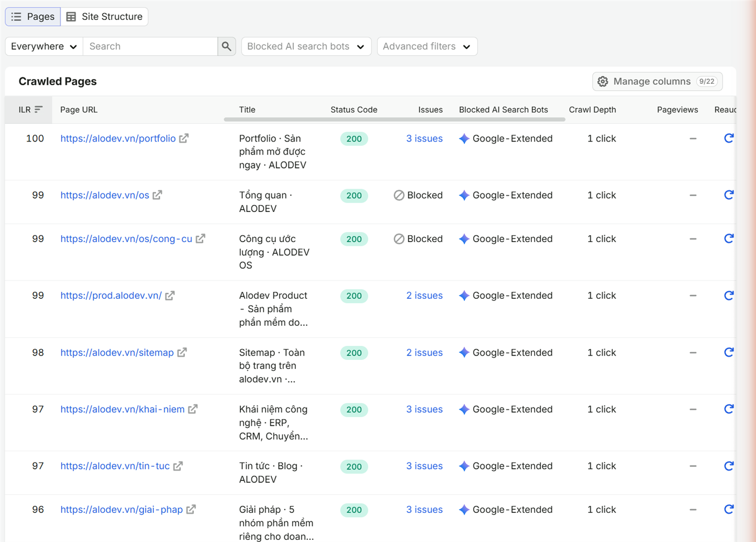Click the Blocked AI Search Bots column header

(503, 110)
